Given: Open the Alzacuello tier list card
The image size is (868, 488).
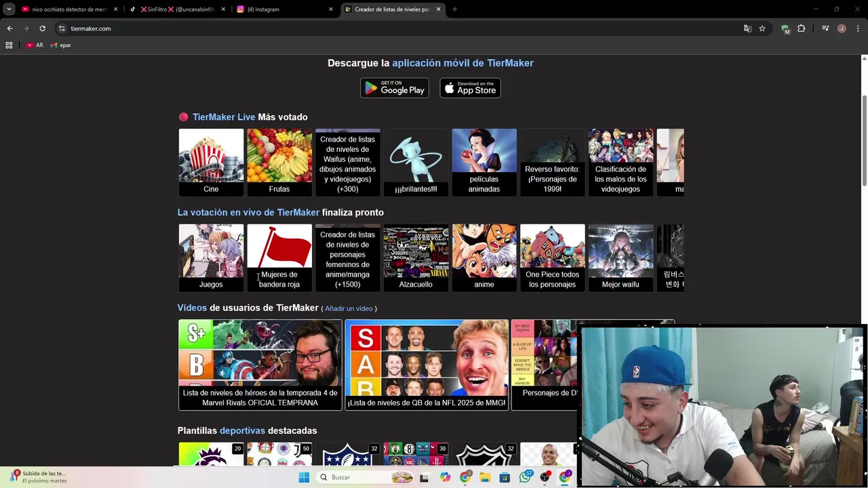Looking at the screenshot, I should click(416, 258).
